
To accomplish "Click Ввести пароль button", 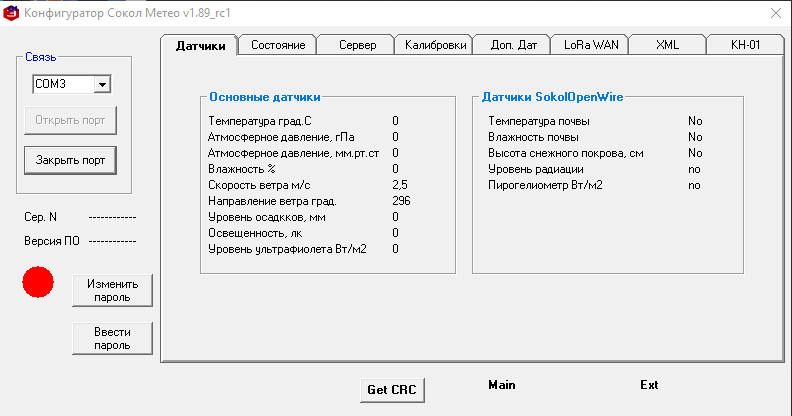I will pyautogui.click(x=112, y=338).
